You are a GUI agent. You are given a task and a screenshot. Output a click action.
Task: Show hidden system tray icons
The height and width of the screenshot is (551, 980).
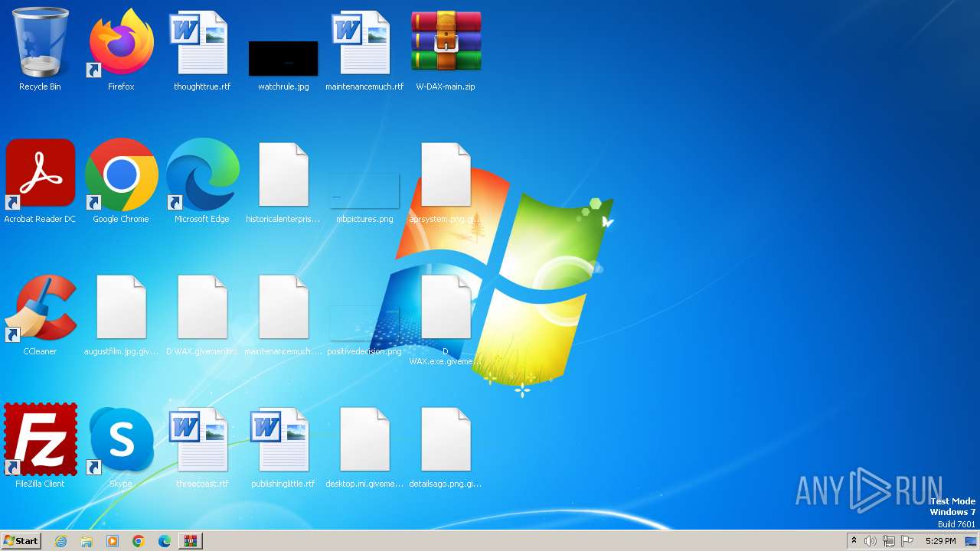click(854, 541)
